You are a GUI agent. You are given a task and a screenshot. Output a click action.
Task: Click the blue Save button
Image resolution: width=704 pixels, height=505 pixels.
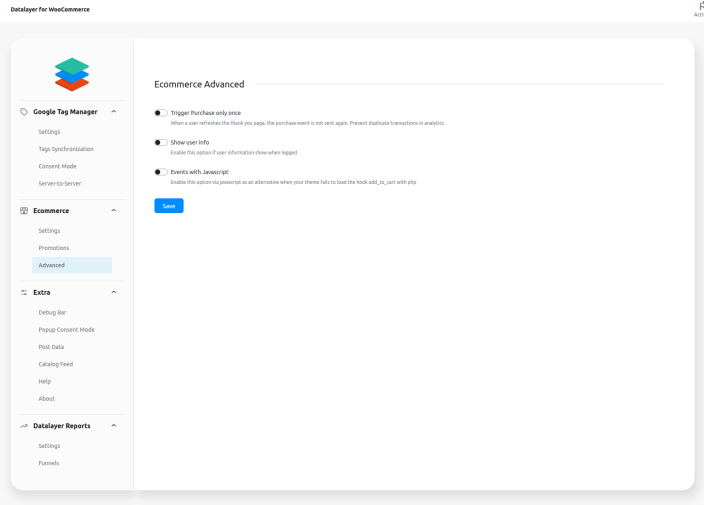pyautogui.click(x=169, y=206)
